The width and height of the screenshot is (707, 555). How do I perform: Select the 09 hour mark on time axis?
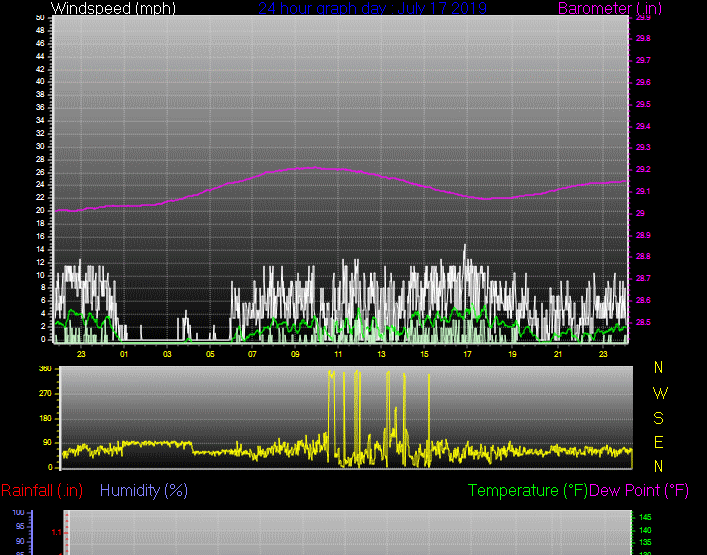(295, 354)
